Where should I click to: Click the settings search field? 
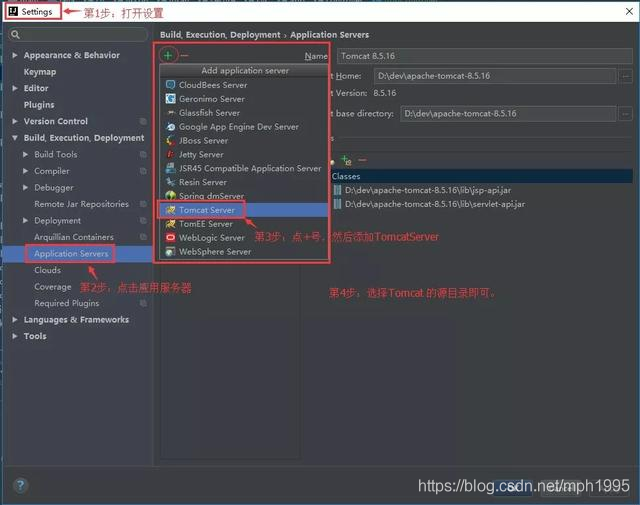click(78, 35)
